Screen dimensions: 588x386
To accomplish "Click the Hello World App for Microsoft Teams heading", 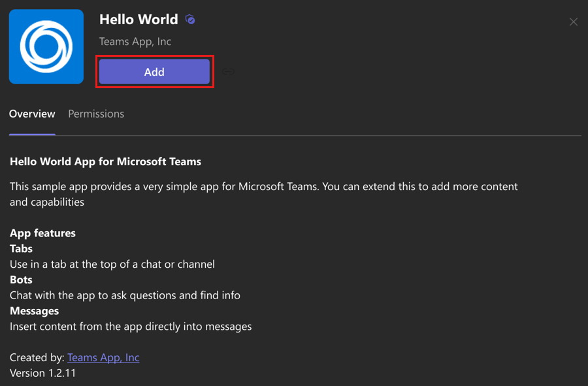I will point(105,161).
